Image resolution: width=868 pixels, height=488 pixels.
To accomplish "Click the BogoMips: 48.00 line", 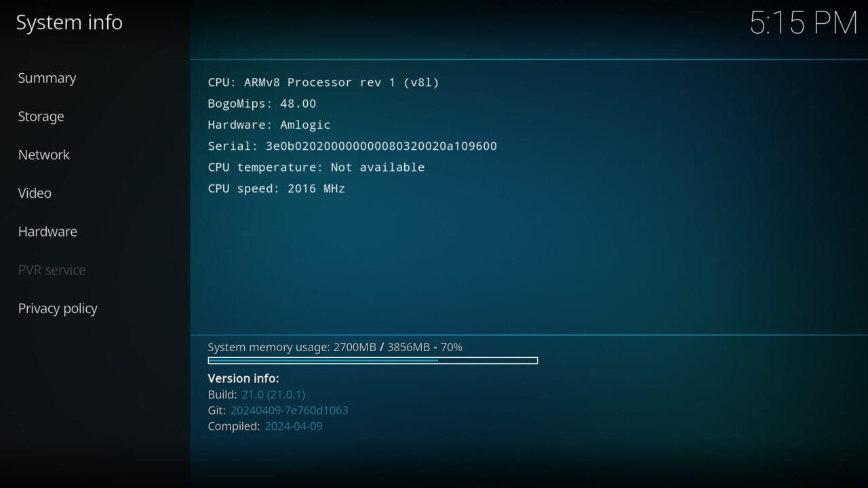I will (x=262, y=104).
